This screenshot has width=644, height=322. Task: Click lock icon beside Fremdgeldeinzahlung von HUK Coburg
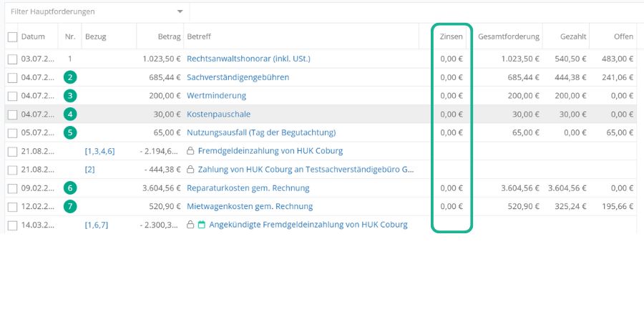[190, 151]
